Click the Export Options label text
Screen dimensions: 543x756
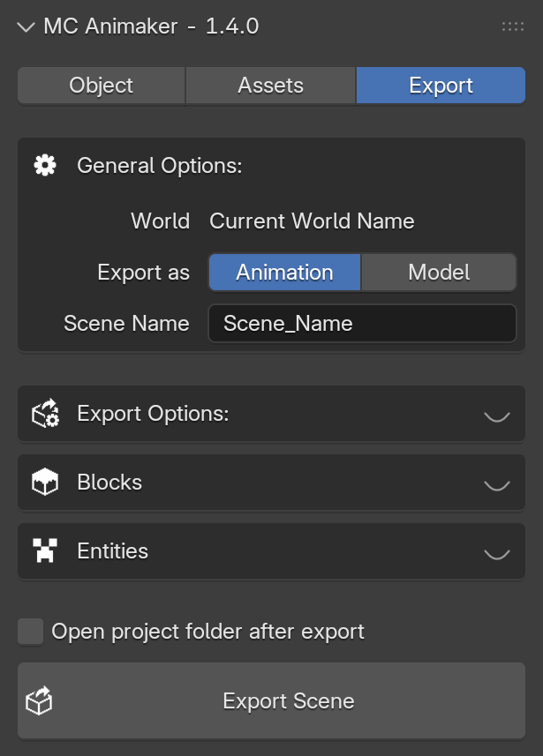[154, 414]
